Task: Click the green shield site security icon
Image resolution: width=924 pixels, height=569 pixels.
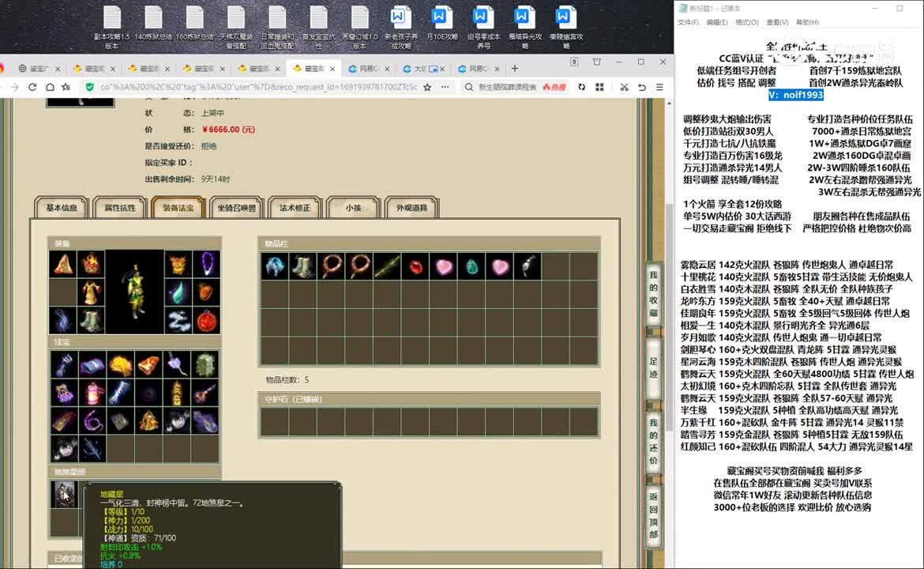Action: [x=89, y=87]
